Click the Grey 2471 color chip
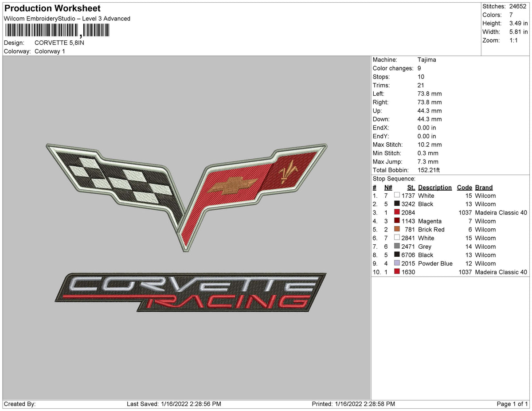532x411 pixels. [x=397, y=246]
